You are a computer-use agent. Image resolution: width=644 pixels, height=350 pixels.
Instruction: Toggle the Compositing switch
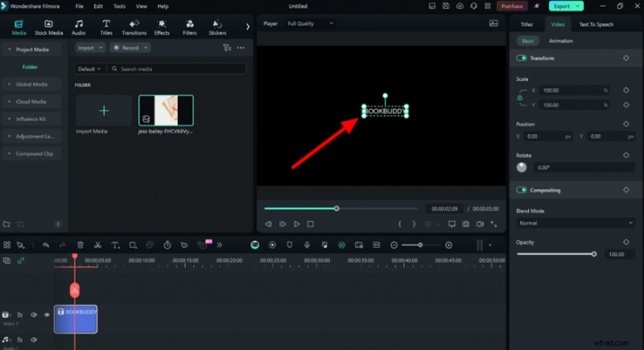[522, 190]
